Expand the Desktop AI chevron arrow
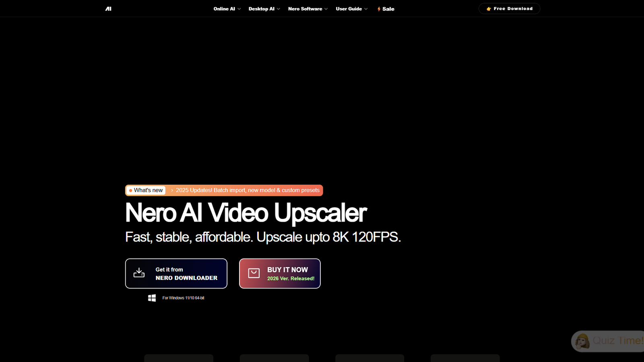 (279, 9)
